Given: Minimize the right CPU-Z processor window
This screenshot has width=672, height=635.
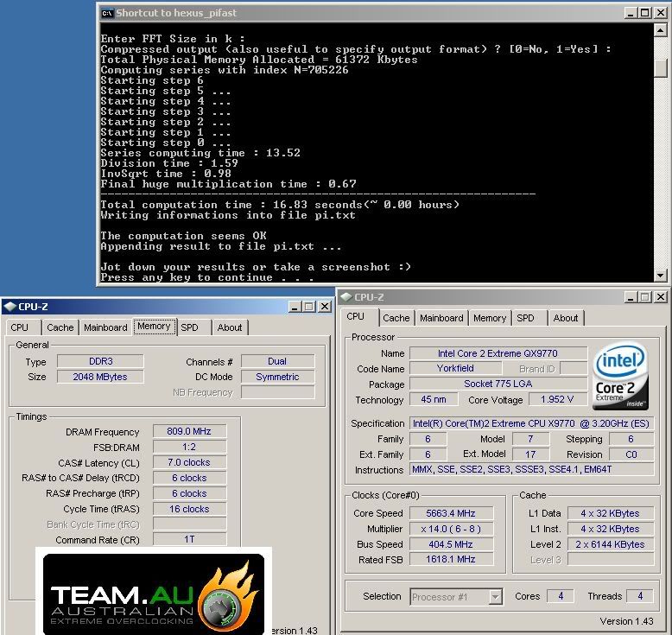Looking at the screenshot, I should coord(630,296).
